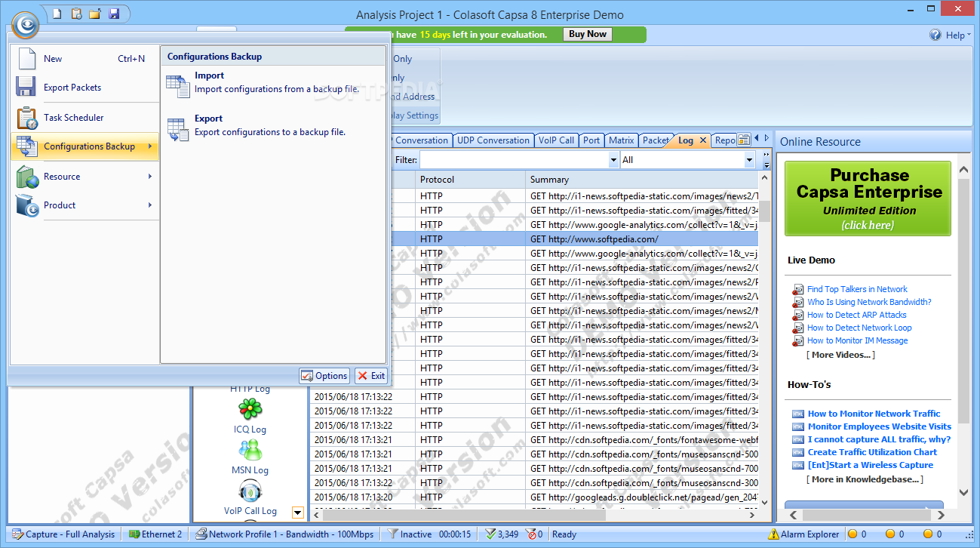Click the Filter text input field
This screenshot has width=980, height=548.
(x=515, y=160)
